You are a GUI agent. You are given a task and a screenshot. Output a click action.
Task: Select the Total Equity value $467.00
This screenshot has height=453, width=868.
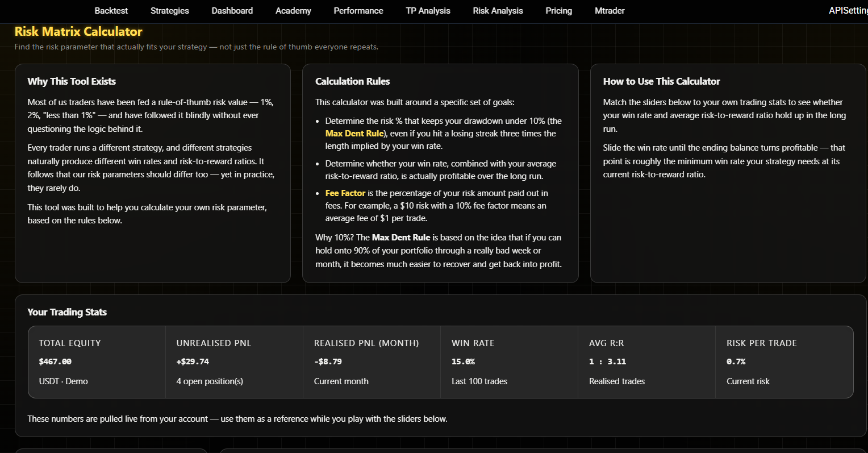click(55, 361)
